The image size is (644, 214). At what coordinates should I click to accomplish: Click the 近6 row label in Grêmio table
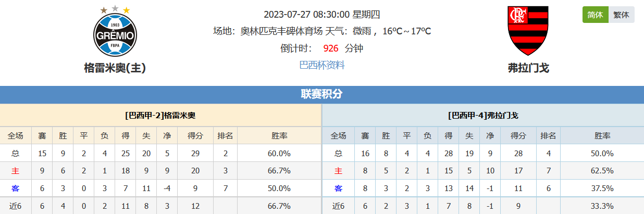(x=16, y=206)
